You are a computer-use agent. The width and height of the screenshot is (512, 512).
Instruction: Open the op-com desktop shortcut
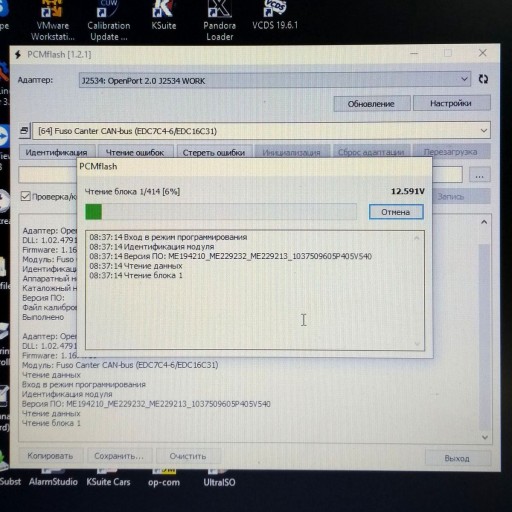point(164,478)
